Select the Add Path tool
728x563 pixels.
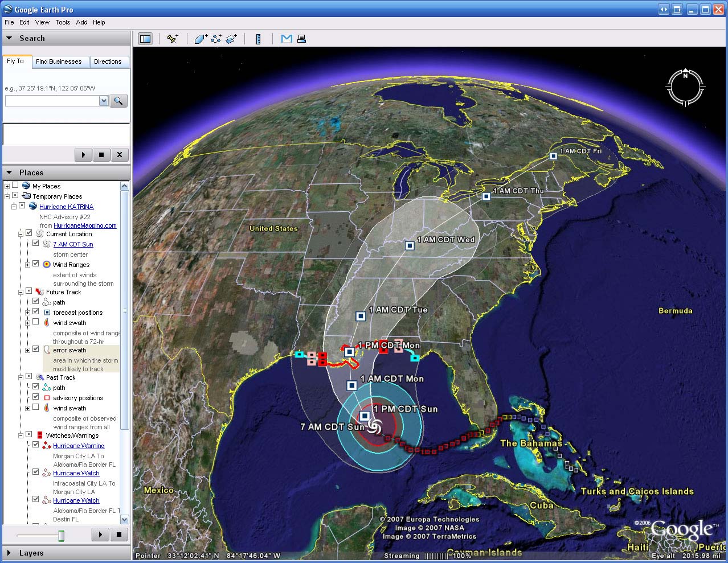tap(216, 39)
